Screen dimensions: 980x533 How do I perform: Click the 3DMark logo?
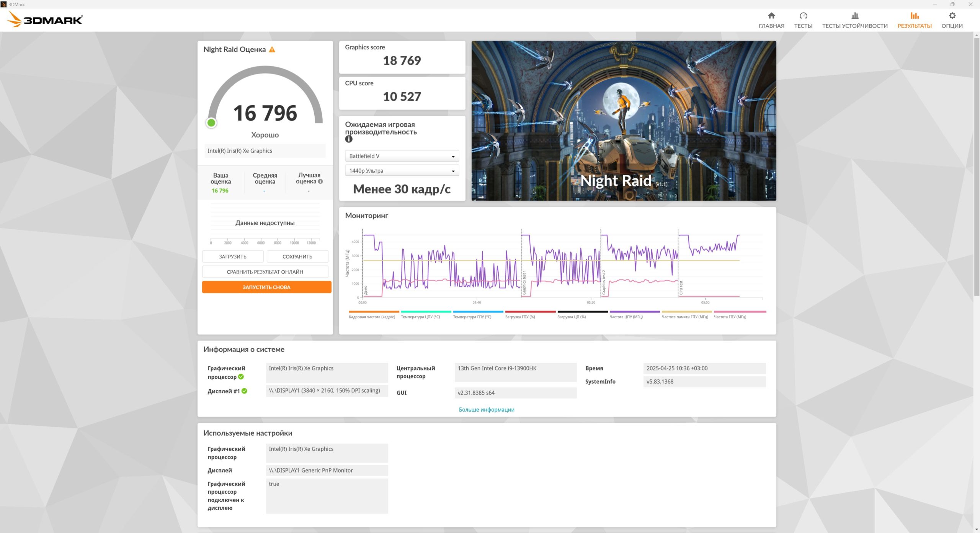[x=45, y=19]
